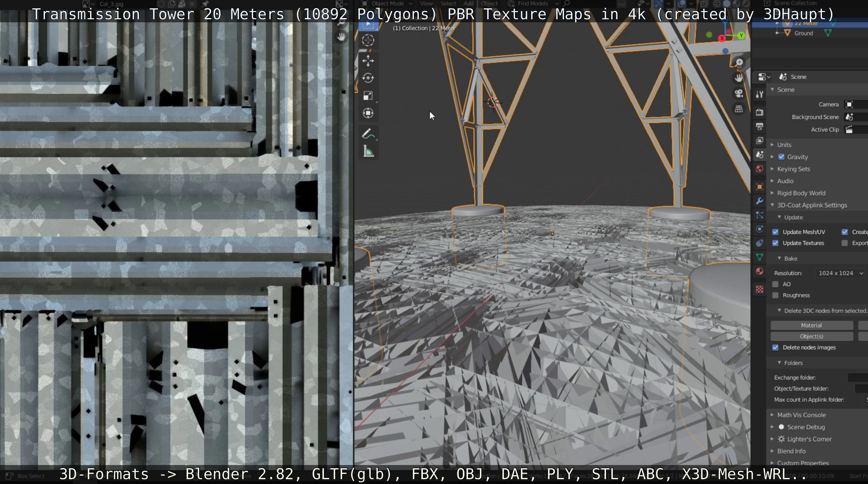The height and width of the screenshot is (484, 868).
Task: Select the Rotate tool
Action: (368, 78)
